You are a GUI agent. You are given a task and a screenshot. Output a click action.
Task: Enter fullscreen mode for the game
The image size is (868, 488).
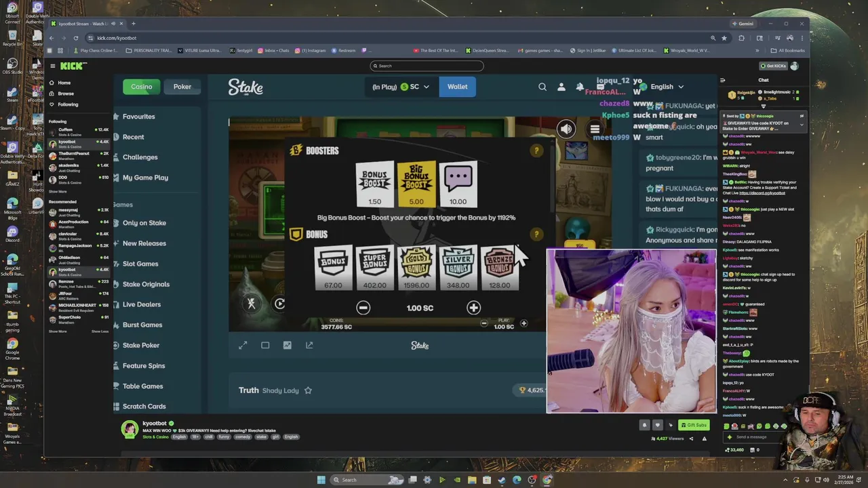click(243, 345)
